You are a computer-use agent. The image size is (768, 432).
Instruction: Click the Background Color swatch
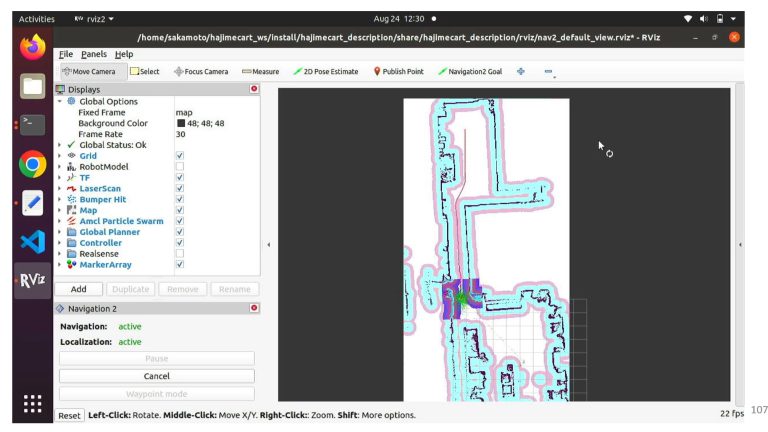[181, 124]
